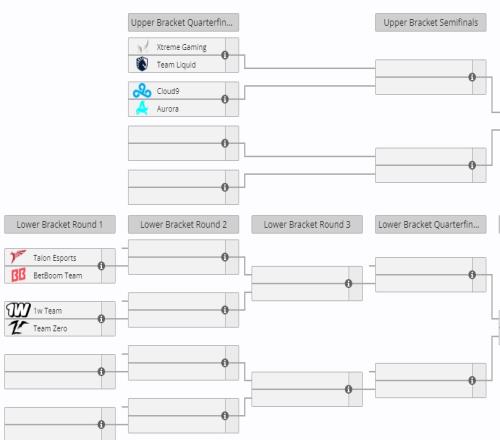Click the Lower Bracket Round 1 header
This screenshot has height=440, width=500.
point(60,225)
